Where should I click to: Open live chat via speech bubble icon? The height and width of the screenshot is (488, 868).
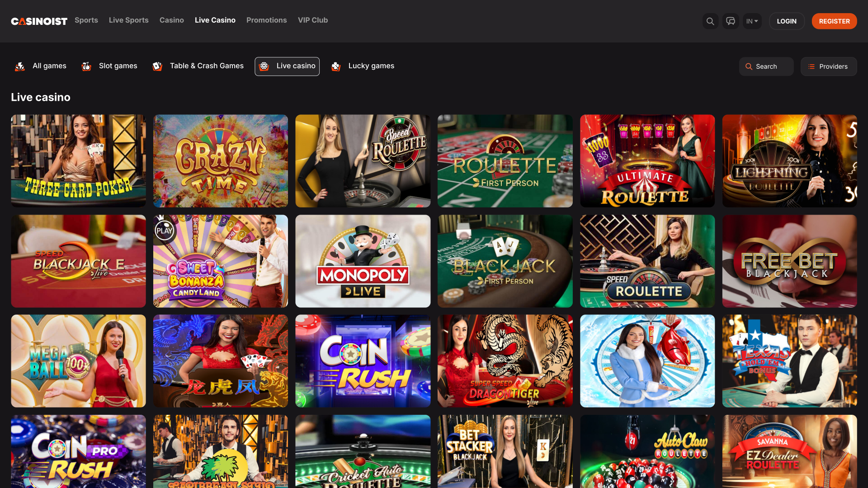(731, 21)
